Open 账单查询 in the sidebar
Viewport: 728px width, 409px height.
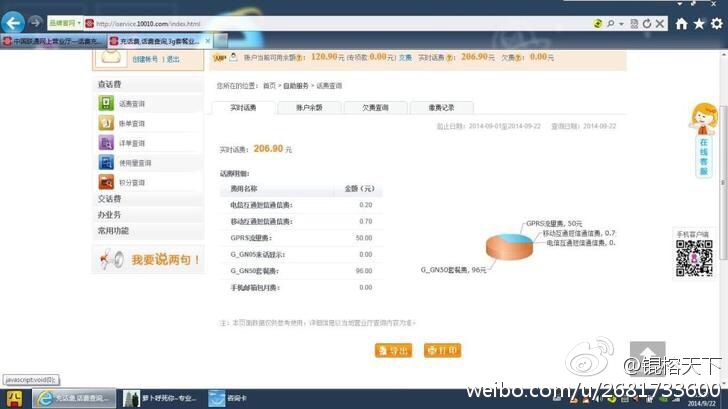[x=131, y=123]
